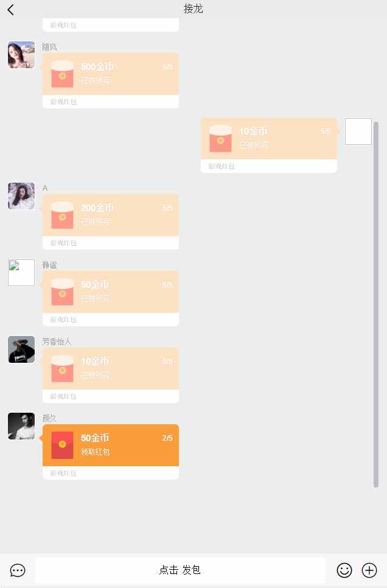Open the chat bubble icon at bottom left
This screenshot has width=387, height=588.
coord(18,570)
